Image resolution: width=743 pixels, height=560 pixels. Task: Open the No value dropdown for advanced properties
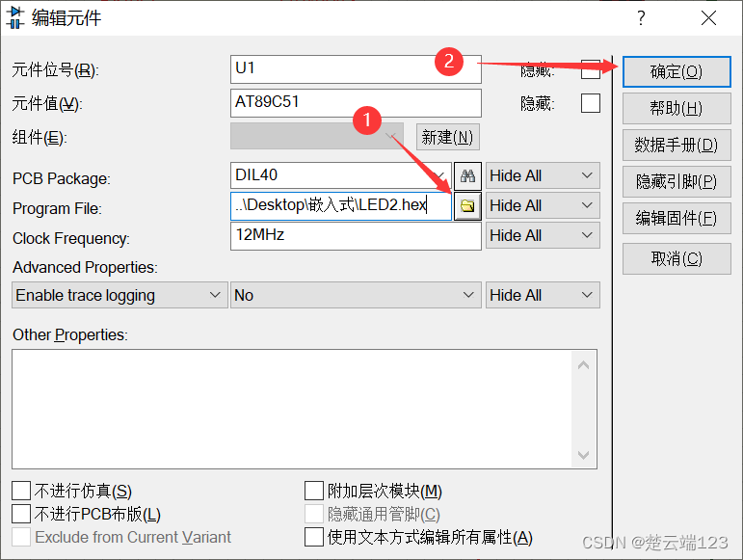coord(356,295)
